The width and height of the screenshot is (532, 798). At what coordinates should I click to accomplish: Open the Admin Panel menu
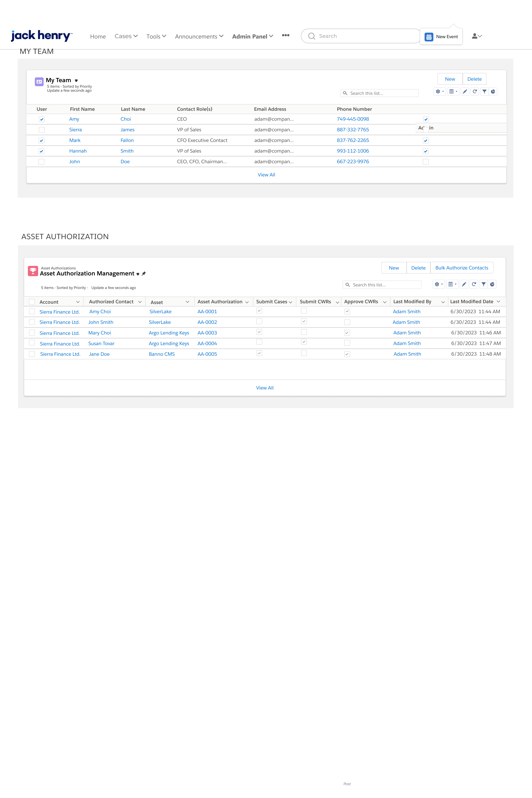[x=252, y=36]
